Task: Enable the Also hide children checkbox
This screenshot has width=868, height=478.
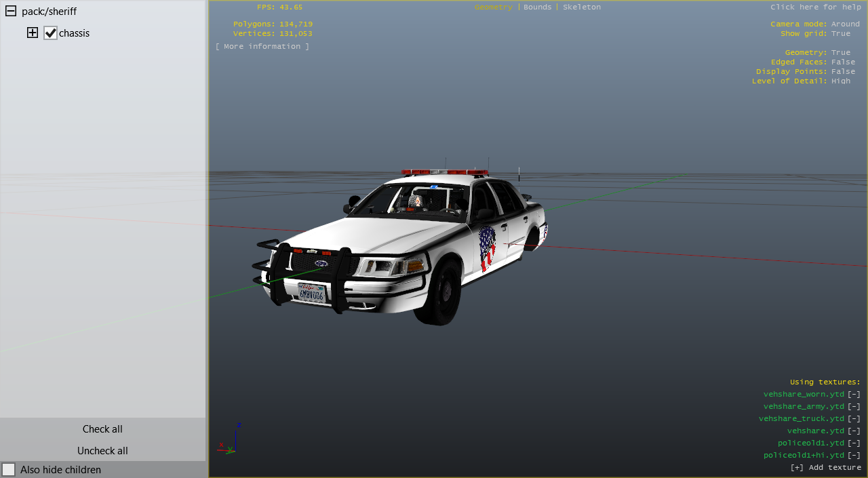Action: point(9,470)
